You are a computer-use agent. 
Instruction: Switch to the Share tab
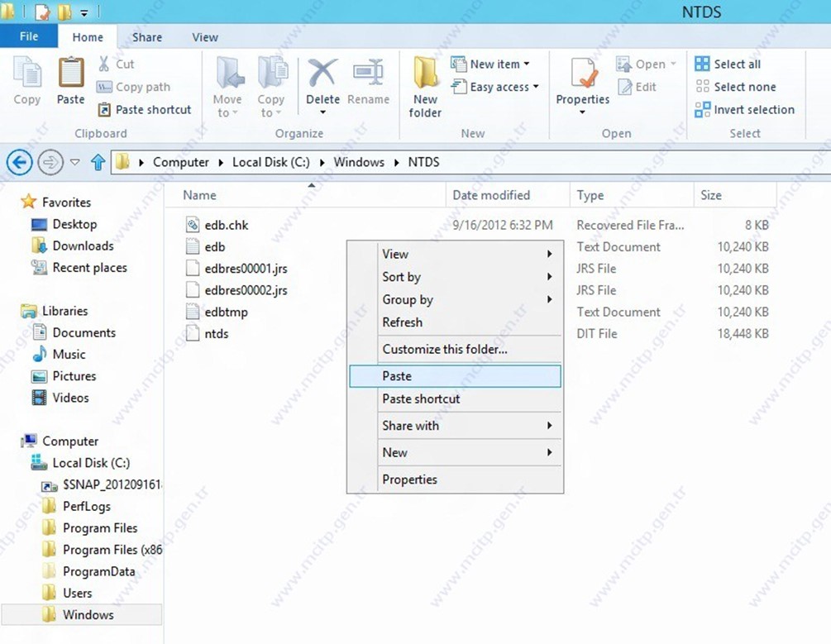click(147, 37)
